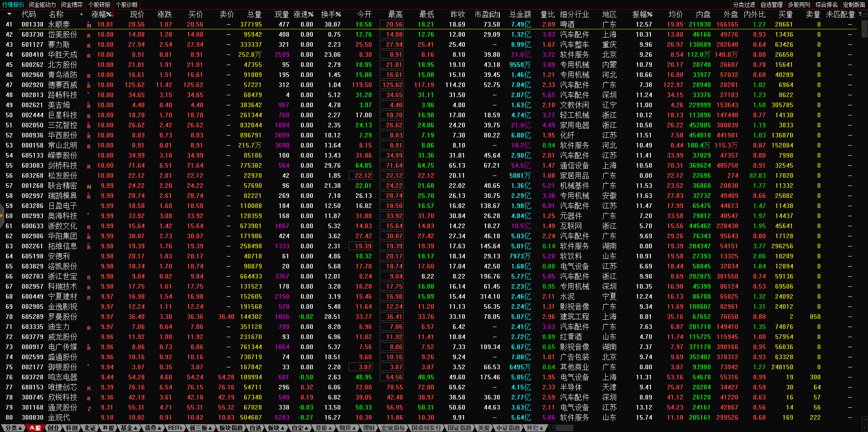
Task: Click the Z marker beside 通灵股份
Action: tap(89, 408)
